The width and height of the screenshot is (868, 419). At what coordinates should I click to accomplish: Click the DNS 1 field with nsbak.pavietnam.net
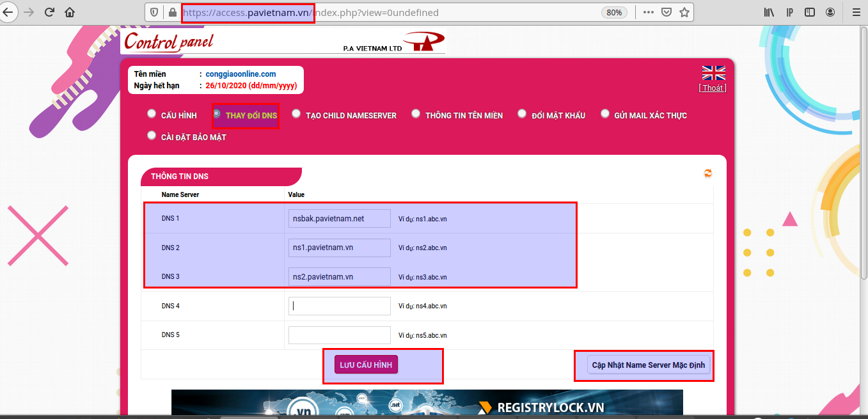pyautogui.click(x=340, y=218)
